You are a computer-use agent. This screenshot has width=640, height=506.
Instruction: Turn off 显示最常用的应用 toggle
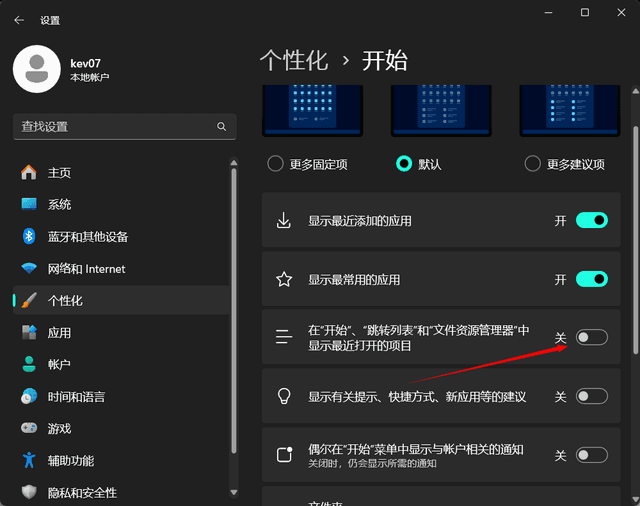[x=591, y=280]
